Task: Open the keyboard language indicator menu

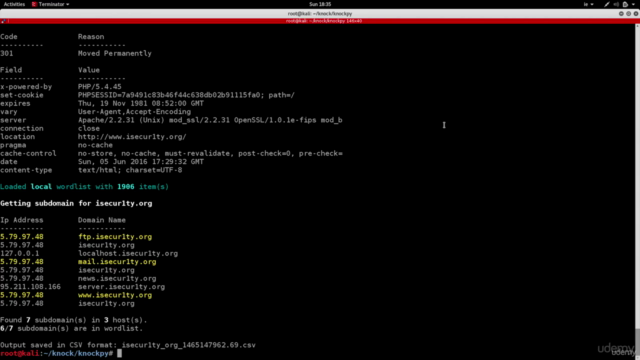Action: (x=588, y=4)
